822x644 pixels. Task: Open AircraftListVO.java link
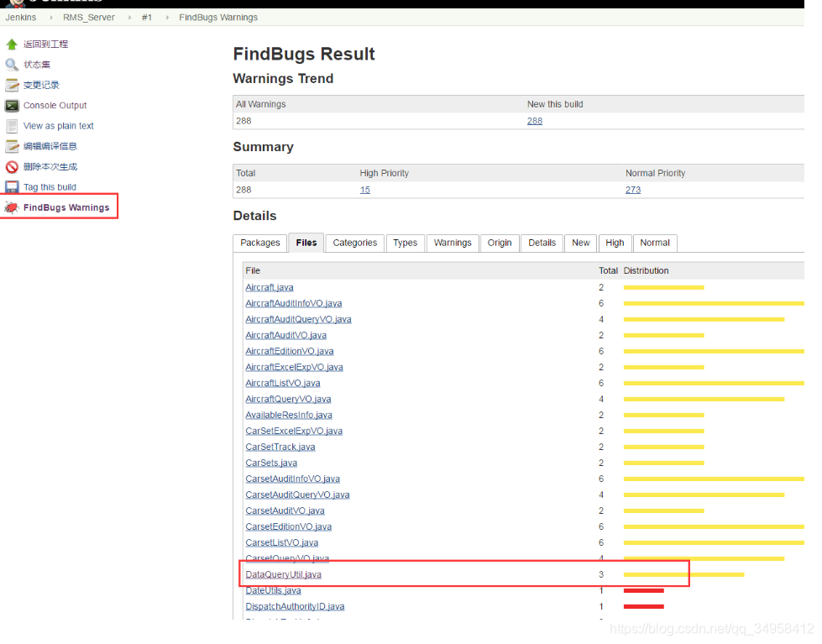[x=283, y=384]
